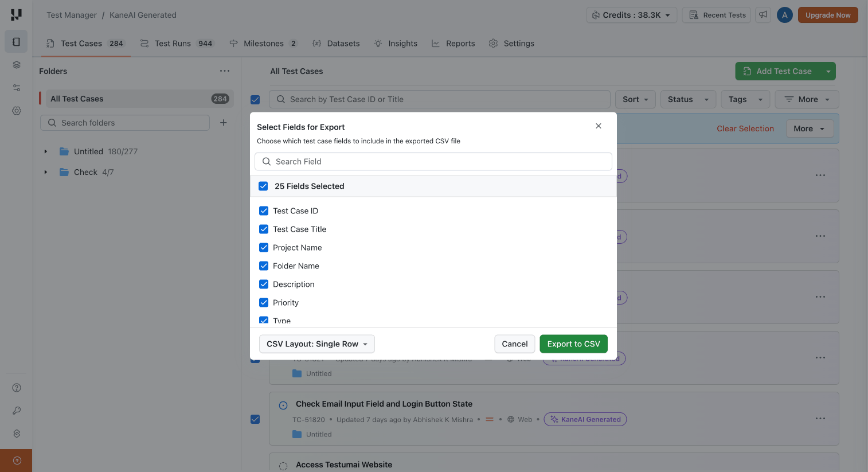The height and width of the screenshot is (472, 868).
Task: Expand the Untitled folder tree
Action: click(46, 151)
